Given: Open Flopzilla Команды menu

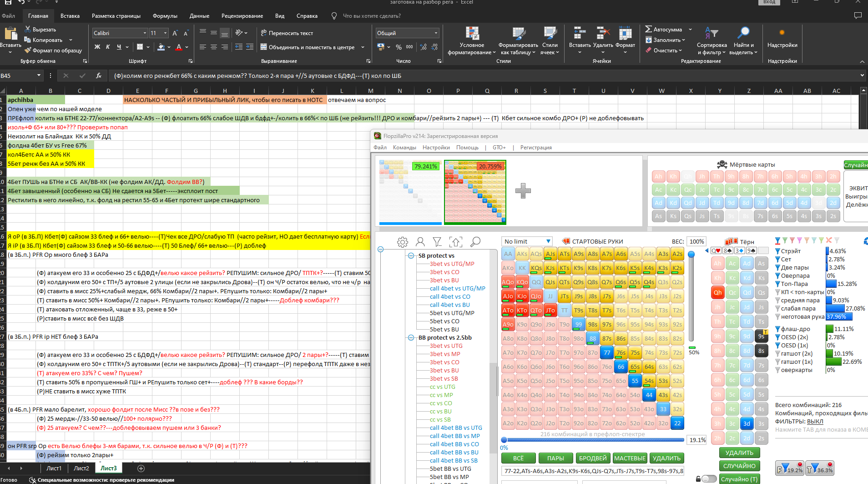Looking at the screenshot, I should click(404, 148).
